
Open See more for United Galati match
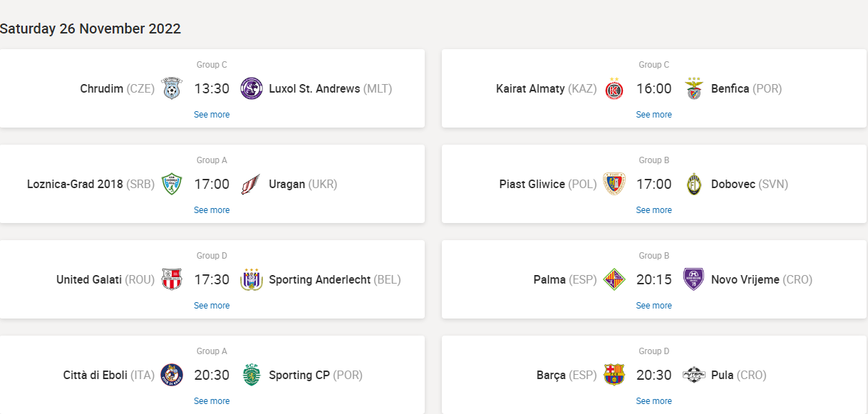[212, 306]
